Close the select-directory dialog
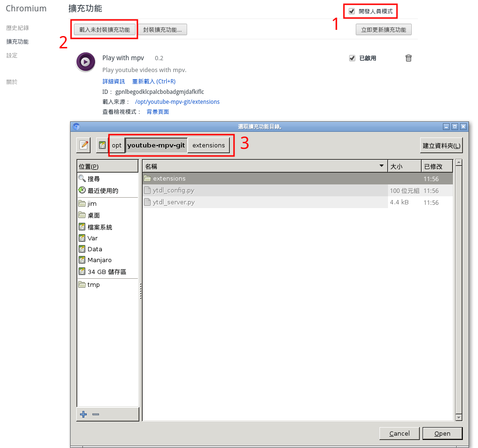The height and width of the screenshot is (448, 478). (x=463, y=127)
